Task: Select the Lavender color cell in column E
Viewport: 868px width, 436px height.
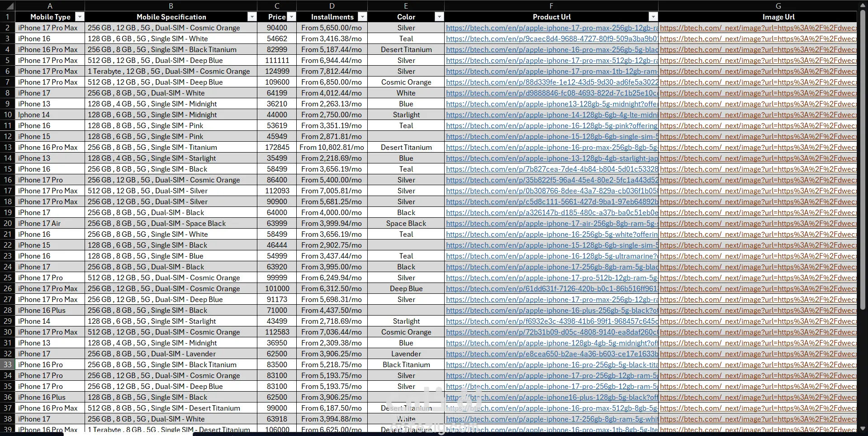Action: 406,354
